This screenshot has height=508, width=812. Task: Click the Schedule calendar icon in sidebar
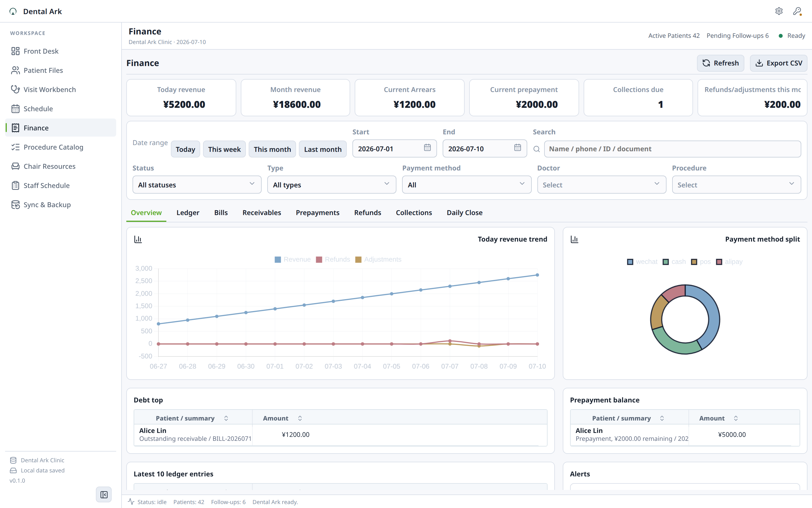(x=16, y=109)
